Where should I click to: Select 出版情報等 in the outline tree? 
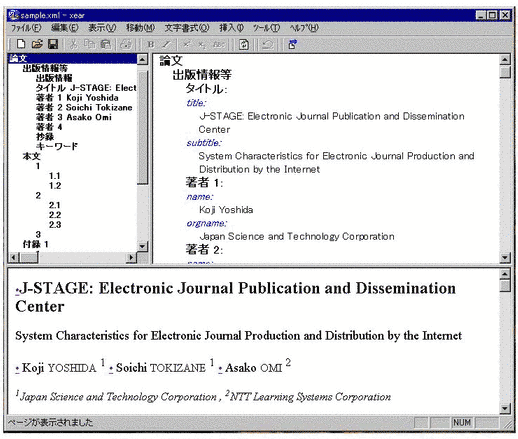point(45,68)
